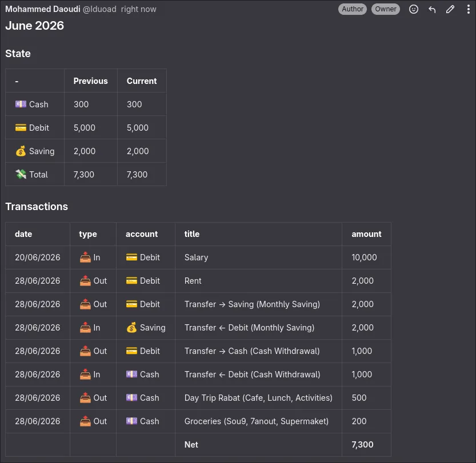
Task: Click the Transactions section heading
Action: [x=37, y=207]
